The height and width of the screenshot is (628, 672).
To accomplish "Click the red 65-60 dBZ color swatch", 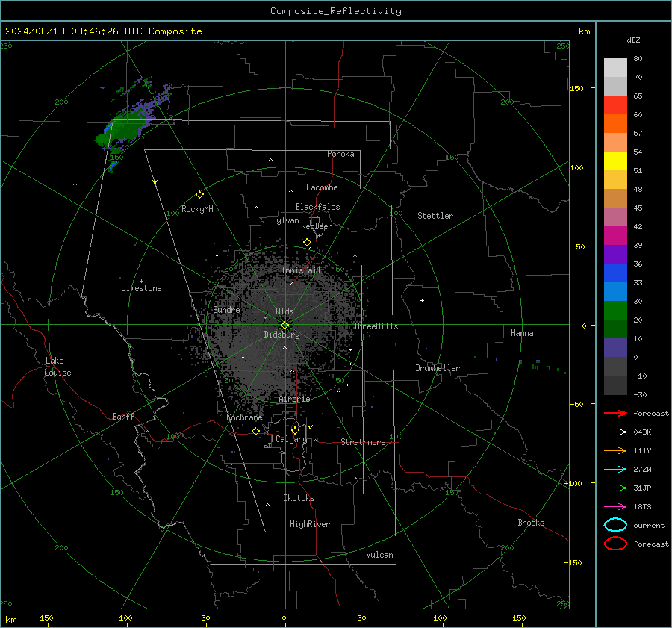I will 615,105.
